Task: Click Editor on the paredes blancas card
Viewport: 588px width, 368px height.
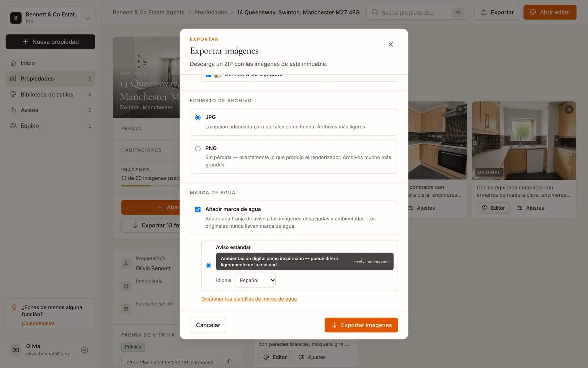Action: click(275, 357)
